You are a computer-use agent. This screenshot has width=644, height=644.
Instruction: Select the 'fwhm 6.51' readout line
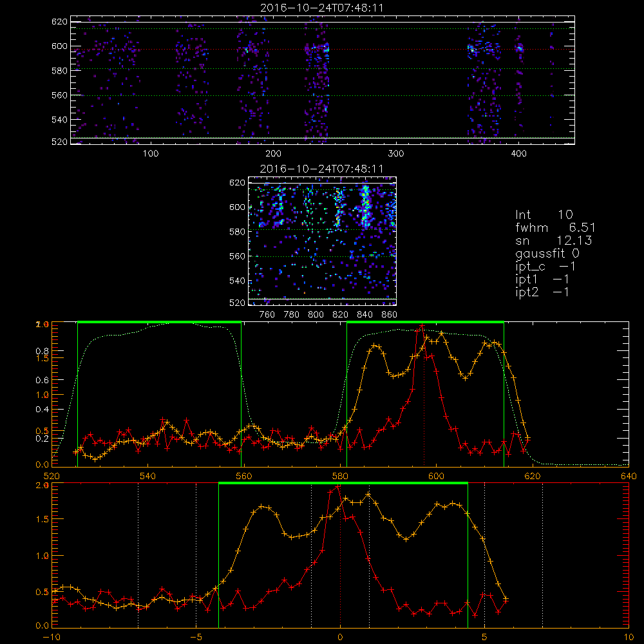click(555, 227)
